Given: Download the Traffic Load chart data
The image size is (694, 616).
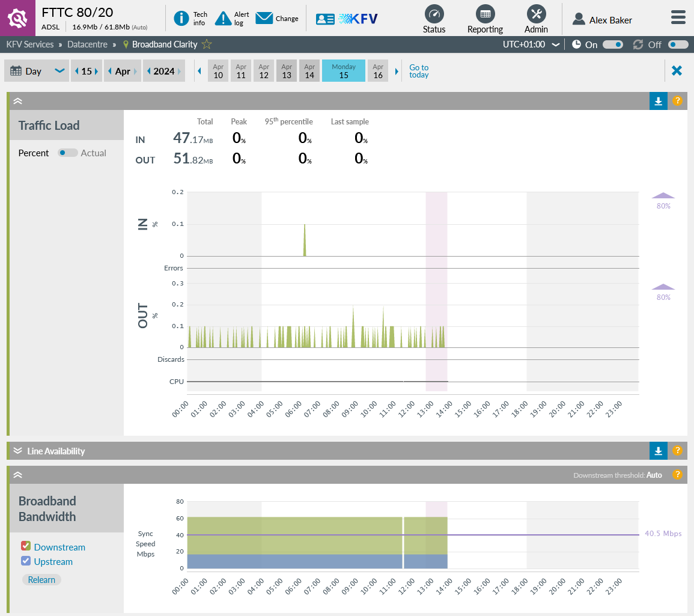Looking at the screenshot, I should click(x=658, y=101).
